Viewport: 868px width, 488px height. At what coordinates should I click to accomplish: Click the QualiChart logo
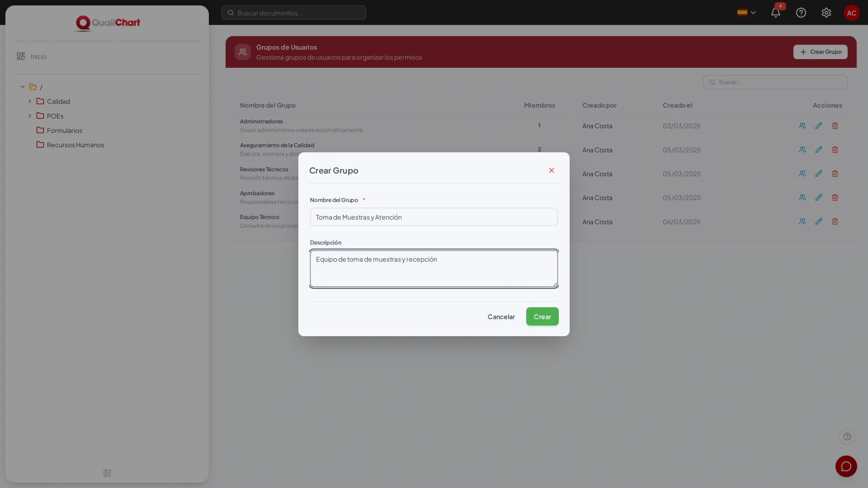[107, 23]
